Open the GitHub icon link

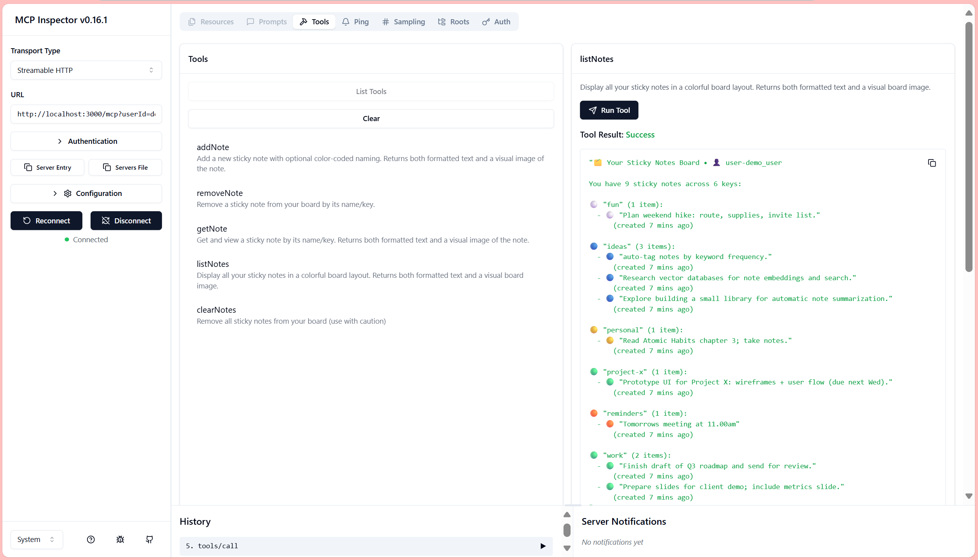pyautogui.click(x=149, y=540)
